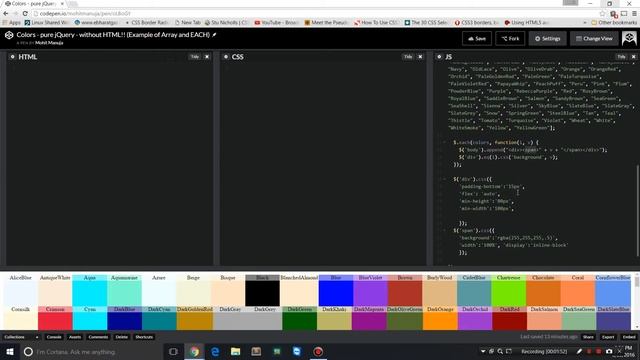Viewport: 640px width, 360px height.
Task: Click the Tidy button in JS panel
Action: [x=621, y=57]
